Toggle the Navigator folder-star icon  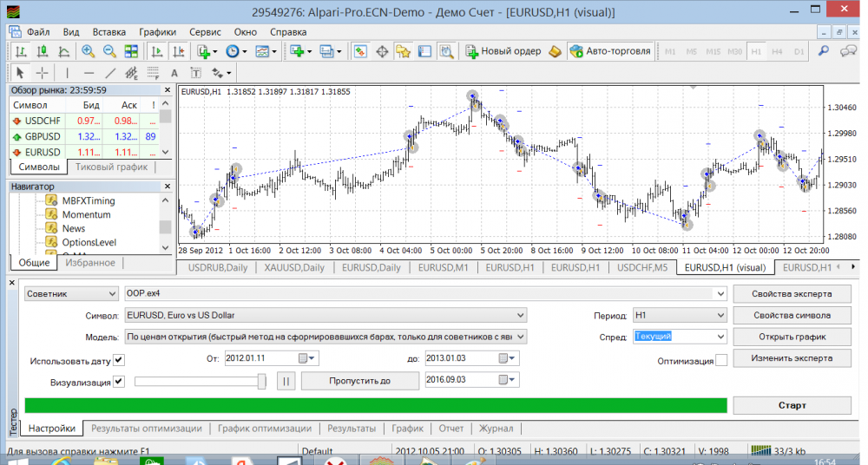coord(403,51)
